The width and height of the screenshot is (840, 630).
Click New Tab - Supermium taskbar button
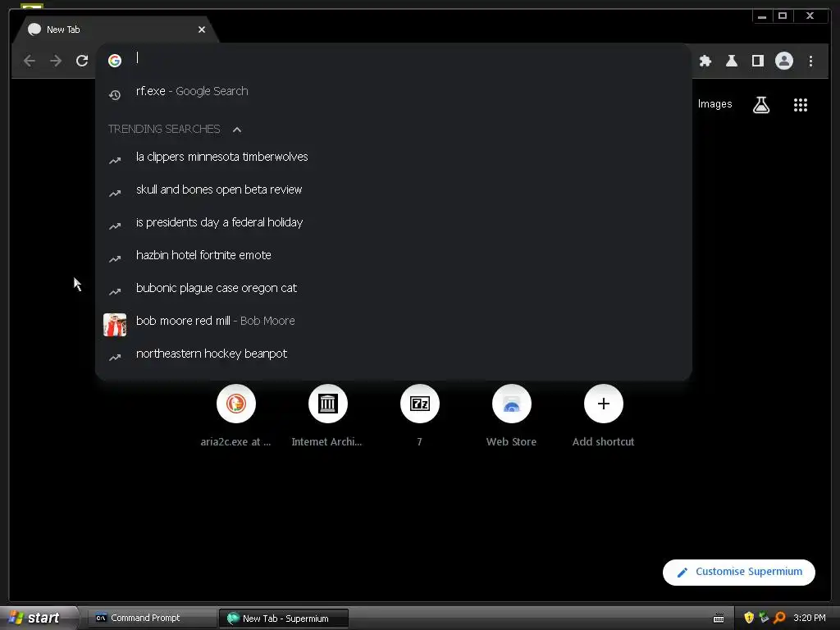pos(283,619)
